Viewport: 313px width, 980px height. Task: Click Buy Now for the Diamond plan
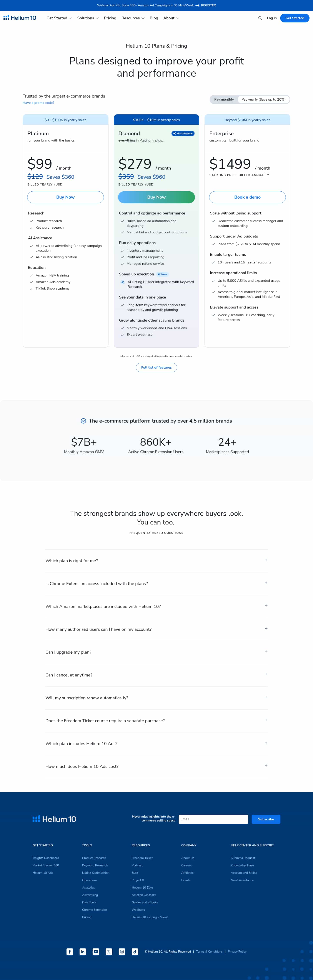[x=156, y=197]
